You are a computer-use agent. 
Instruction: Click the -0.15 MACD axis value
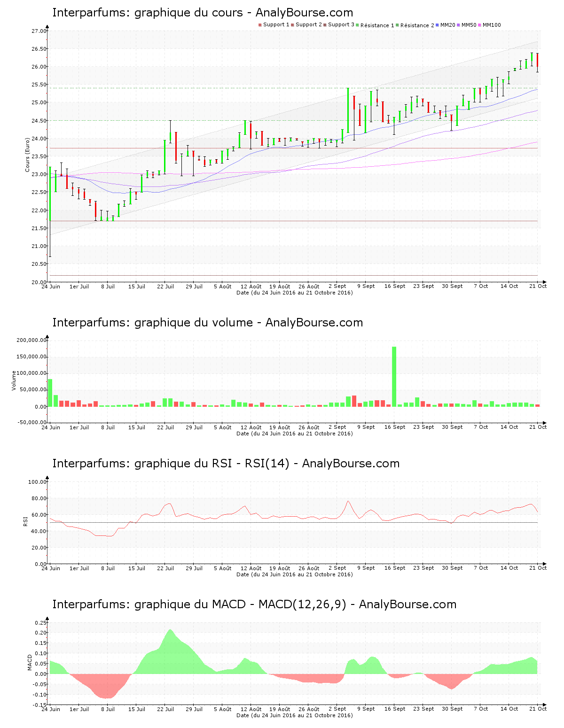[x=40, y=705]
